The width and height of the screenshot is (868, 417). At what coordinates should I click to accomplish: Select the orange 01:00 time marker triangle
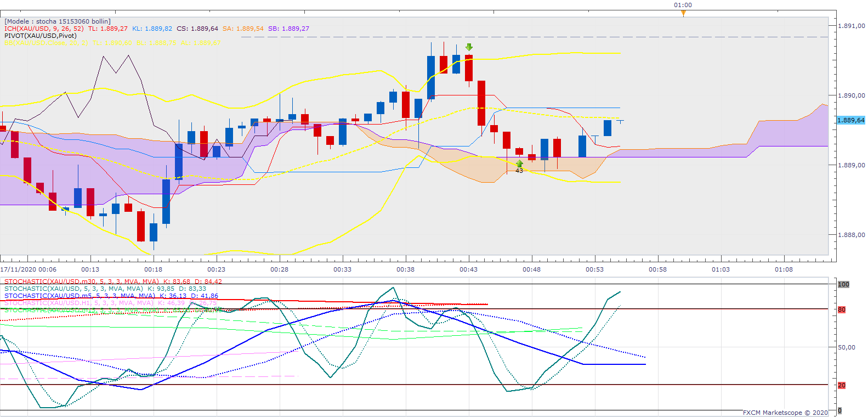tap(683, 13)
